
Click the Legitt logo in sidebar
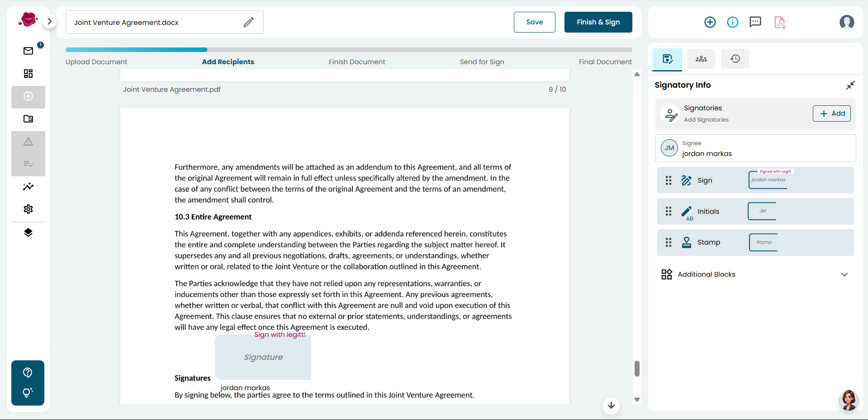(28, 19)
